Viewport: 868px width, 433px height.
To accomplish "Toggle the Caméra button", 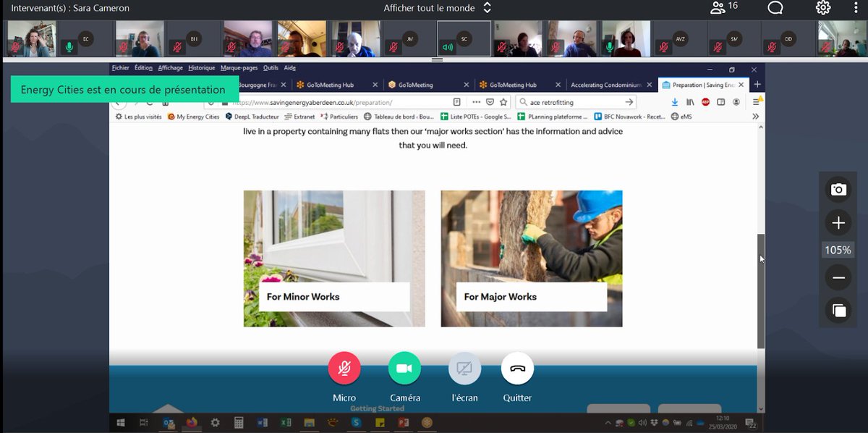I will pyautogui.click(x=404, y=368).
